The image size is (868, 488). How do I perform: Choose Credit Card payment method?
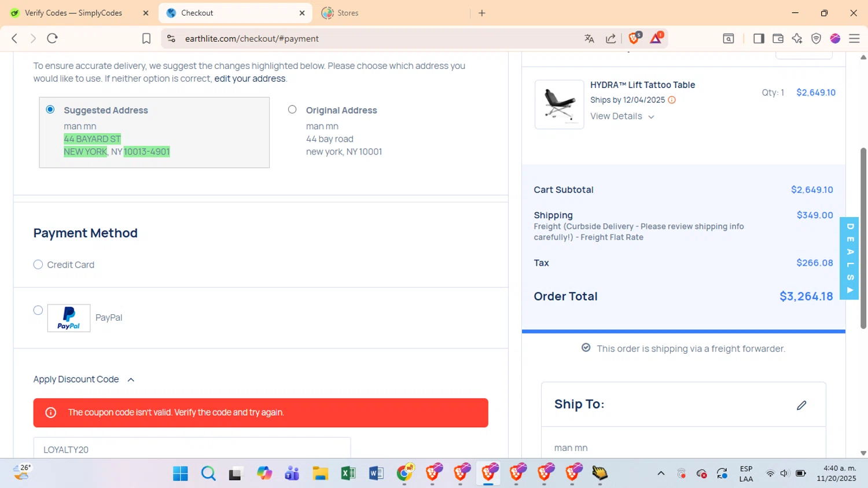click(38, 265)
